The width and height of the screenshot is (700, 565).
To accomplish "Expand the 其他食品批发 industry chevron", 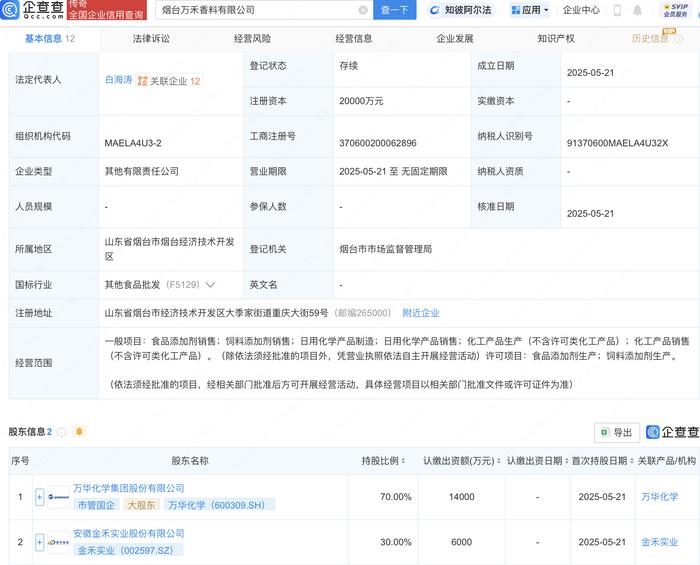I will (210, 285).
